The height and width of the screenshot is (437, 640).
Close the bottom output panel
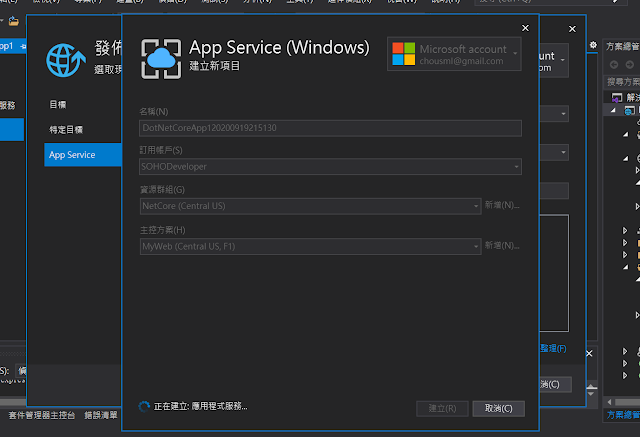[589, 353]
